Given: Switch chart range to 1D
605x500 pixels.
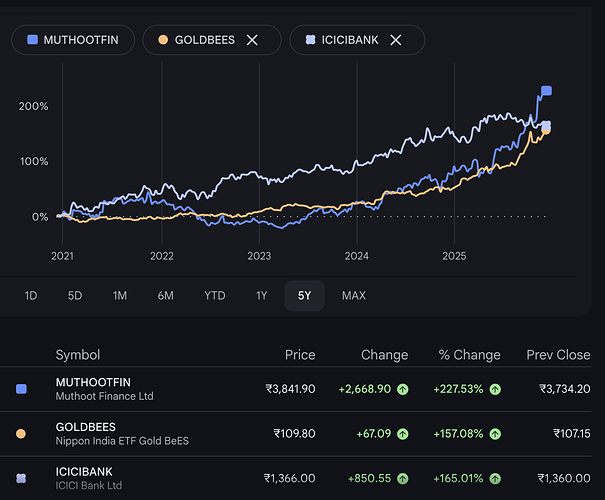Looking at the screenshot, I should coord(31,296).
